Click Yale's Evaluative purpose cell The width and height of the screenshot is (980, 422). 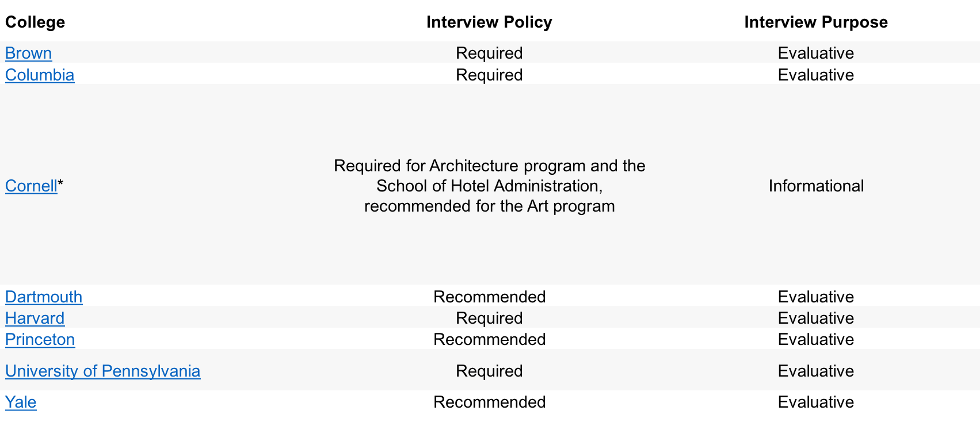(815, 402)
